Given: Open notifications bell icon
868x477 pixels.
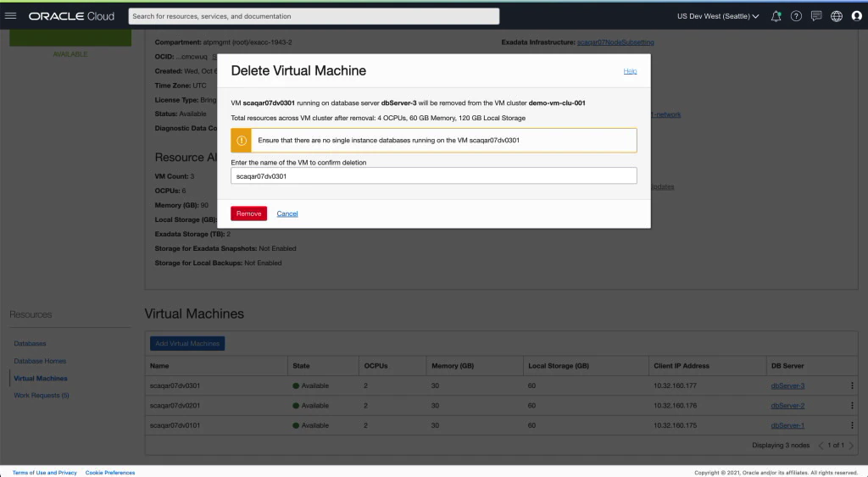Looking at the screenshot, I should (x=776, y=16).
